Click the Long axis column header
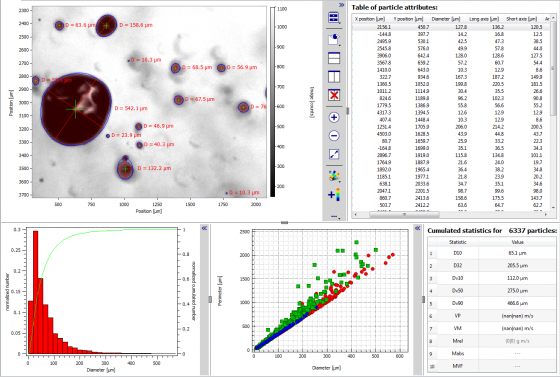This screenshot has height=377, width=560. tap(484, 19)
